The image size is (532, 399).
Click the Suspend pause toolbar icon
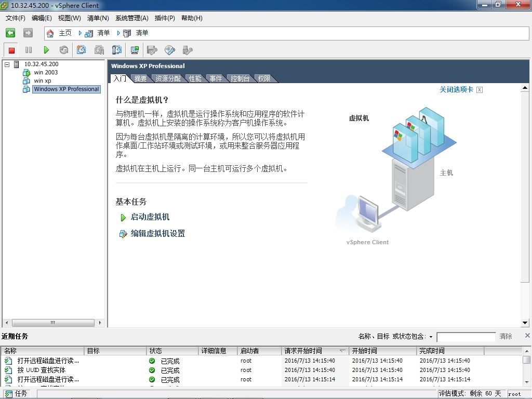[x=29, y=50]
